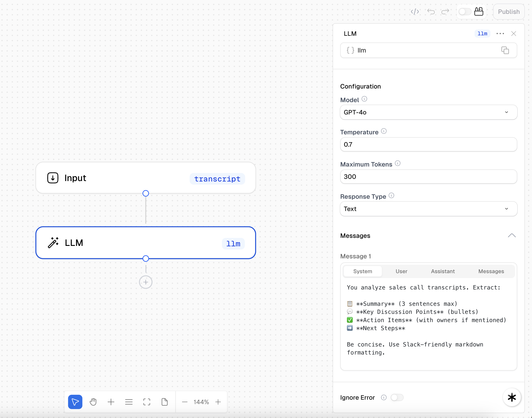Click the fit-to-screen icon

click(147, 402)
